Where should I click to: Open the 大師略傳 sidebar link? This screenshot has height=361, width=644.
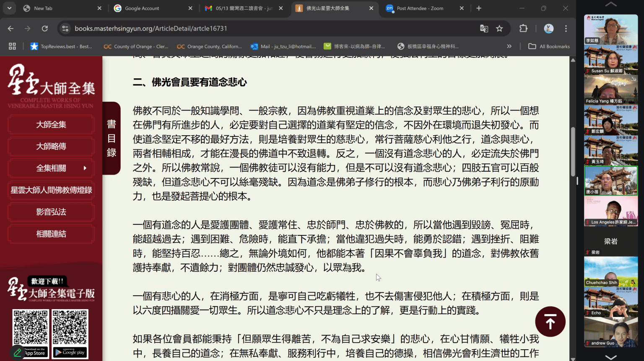pos(51,146)
